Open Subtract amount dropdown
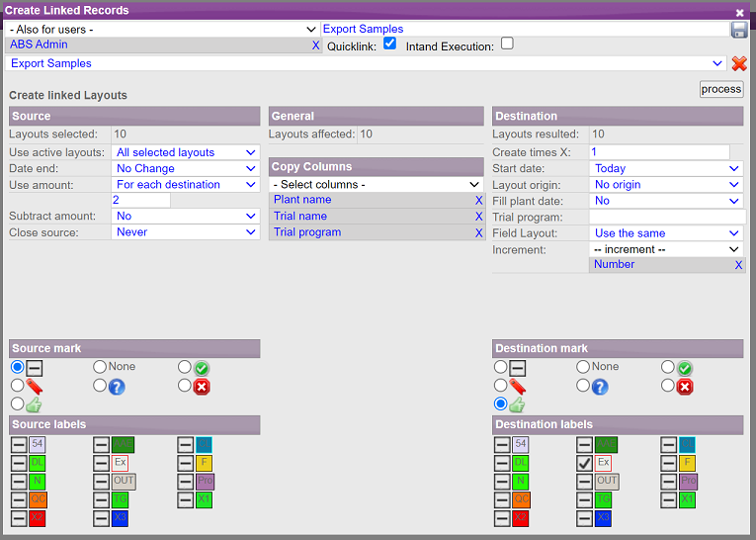This screenshot has width=756, height=540. pyautogui.click(x=186, y=216)
